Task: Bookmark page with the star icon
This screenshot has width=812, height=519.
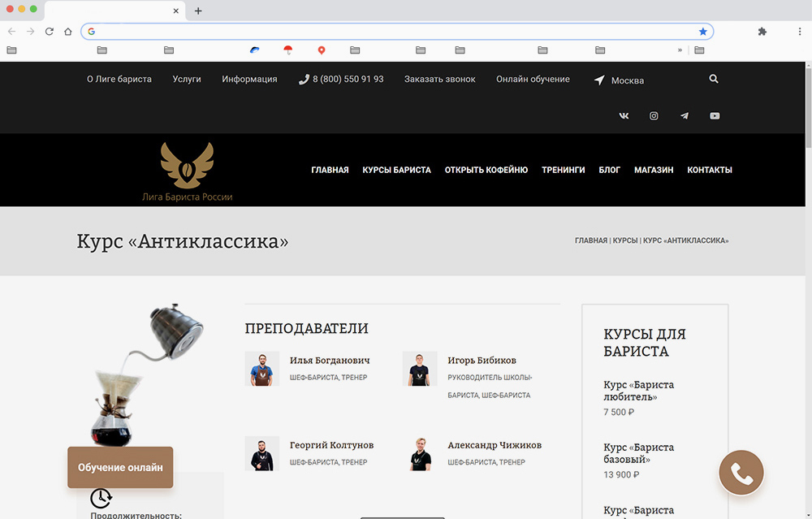Action: coord(702,32)
